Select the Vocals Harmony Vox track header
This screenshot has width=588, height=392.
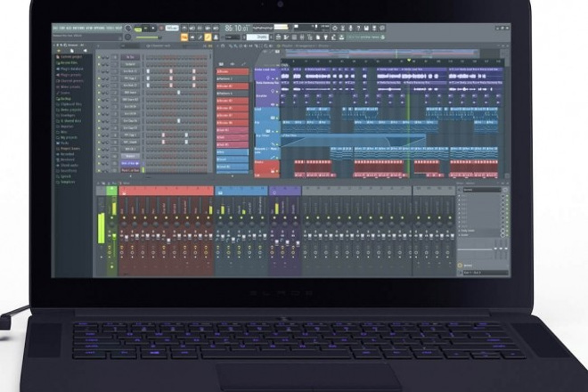(267, 87)
